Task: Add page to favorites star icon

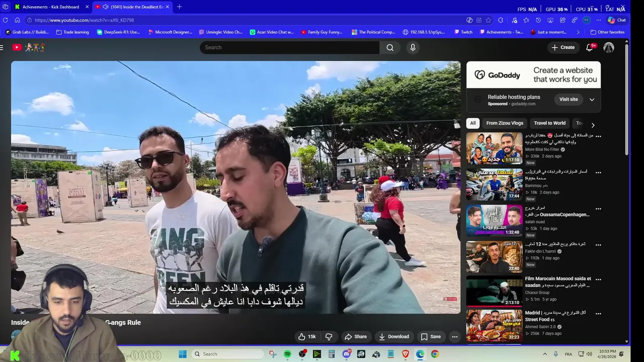Action: pyautogui.click(x=488, y=20)
